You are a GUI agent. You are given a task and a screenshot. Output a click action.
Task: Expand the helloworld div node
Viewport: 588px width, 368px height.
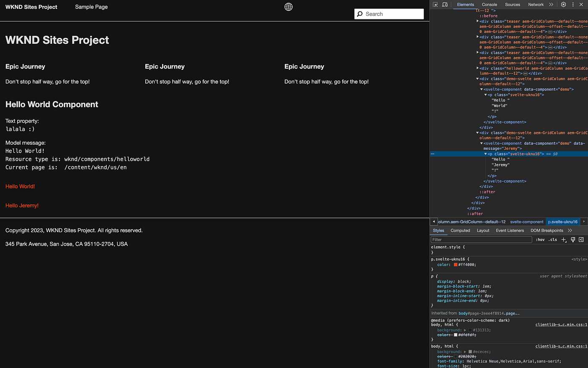[478, 68]
